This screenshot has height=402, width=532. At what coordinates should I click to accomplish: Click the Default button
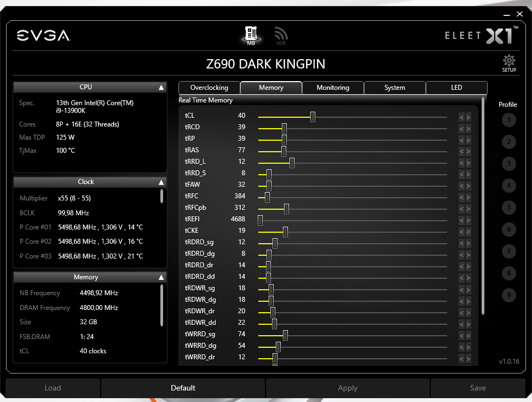183,388
